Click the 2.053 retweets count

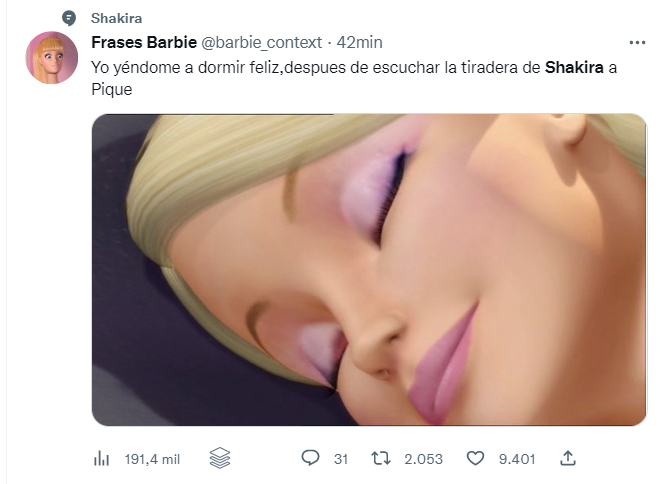[x=423, y=459]
